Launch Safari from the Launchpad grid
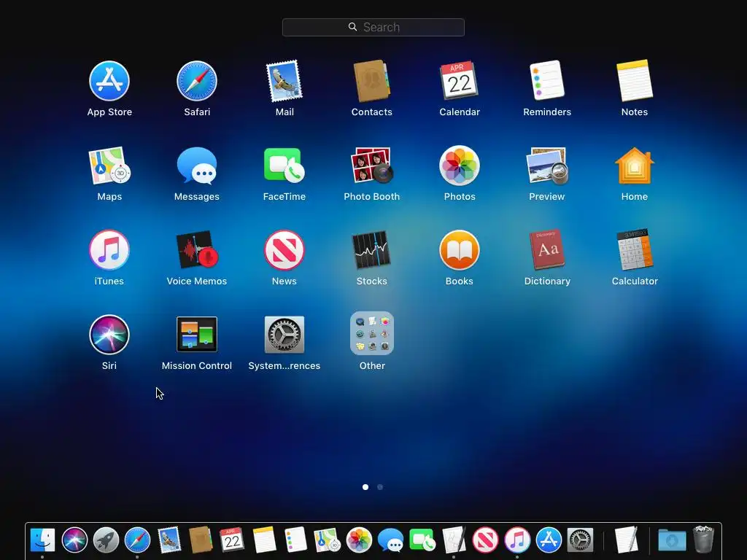This screenshot has height=560, width=747. [x=197, y=81]
